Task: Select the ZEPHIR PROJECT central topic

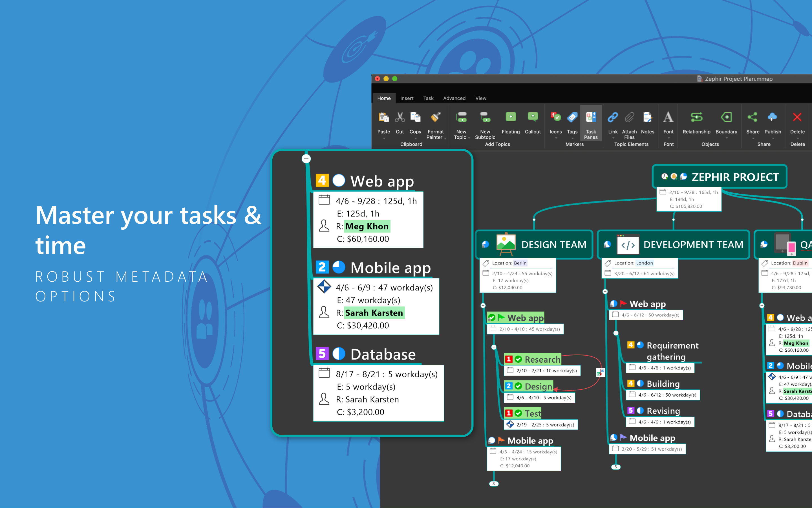Action: pos(720,177)
